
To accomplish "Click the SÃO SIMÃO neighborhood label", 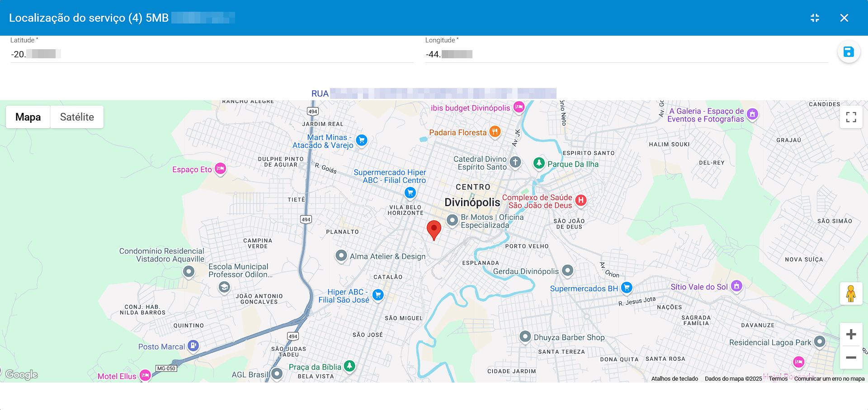I will point(835,221).
